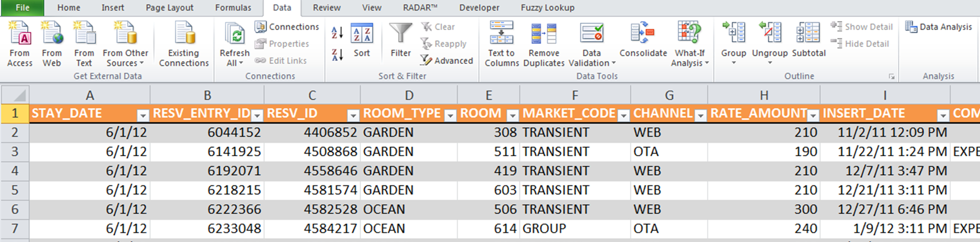Click cell 11/22/11 1:24 PM
Screen dimensions: 980x242
pos(885,151)
